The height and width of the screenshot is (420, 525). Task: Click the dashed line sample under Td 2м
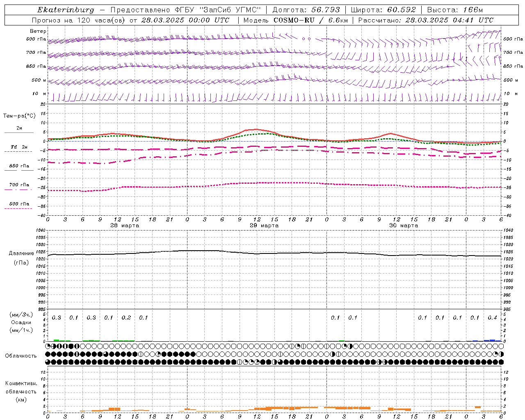tap(18, 152)
